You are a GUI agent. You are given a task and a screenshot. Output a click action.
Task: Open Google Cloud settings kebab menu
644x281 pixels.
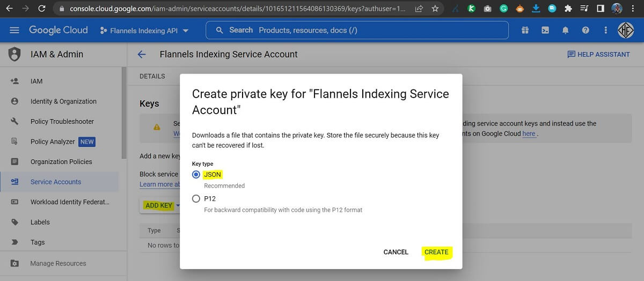pos(606,31)
